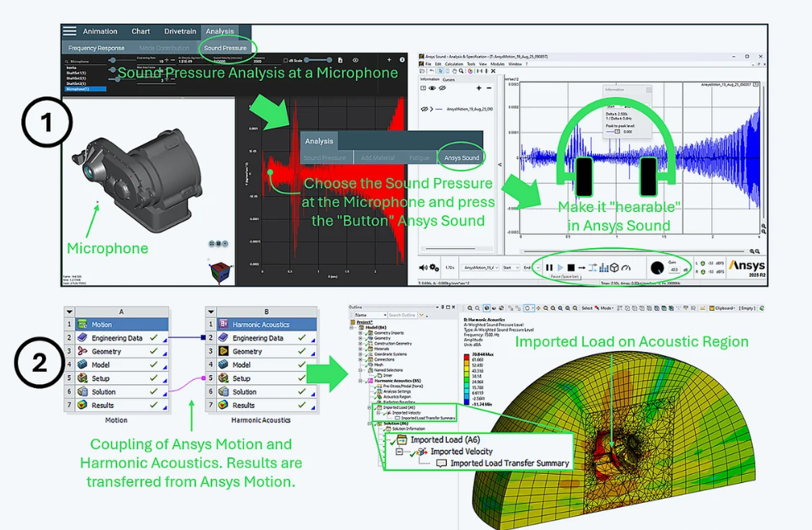Click the plus icon in chart toolbar
The width and height of the screenshot is (812, 530).
point(389,60)
